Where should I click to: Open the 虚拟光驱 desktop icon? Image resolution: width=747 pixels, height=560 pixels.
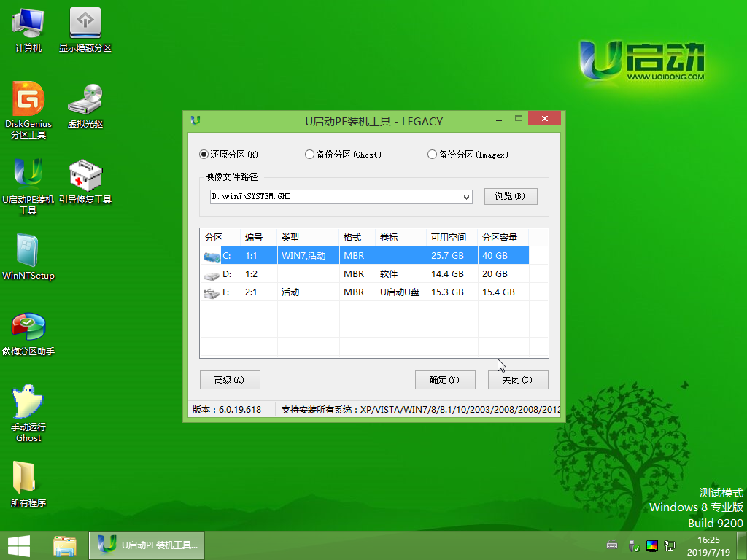pyautogui.click(x=85, y=106)
